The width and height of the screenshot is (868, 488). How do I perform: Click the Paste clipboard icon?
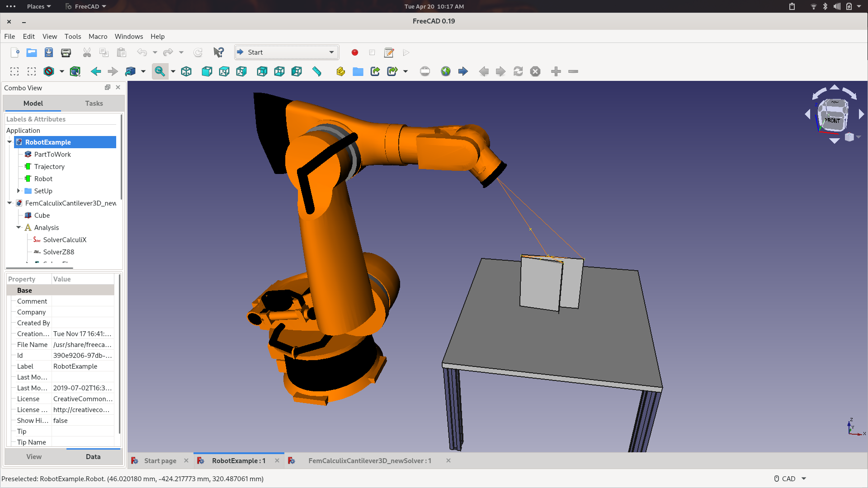pyautogui.click(x=121, y=52)
